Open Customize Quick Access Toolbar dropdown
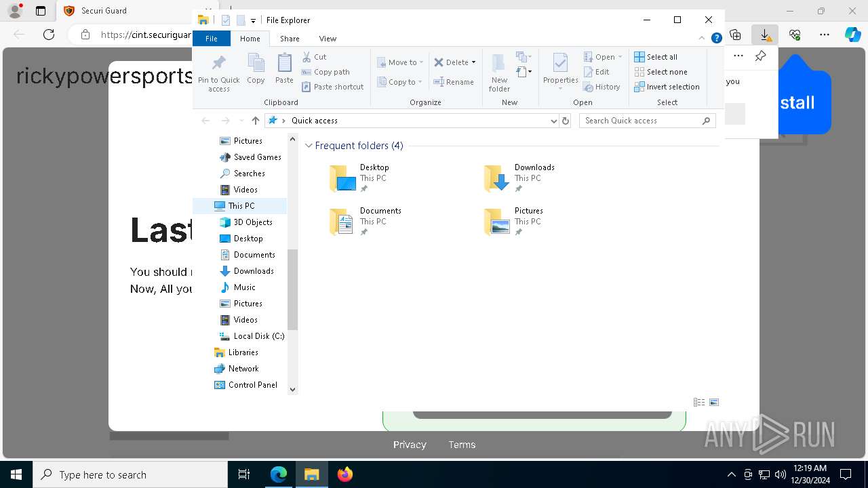This screenshot has height=488, width=868. point(253,20)
